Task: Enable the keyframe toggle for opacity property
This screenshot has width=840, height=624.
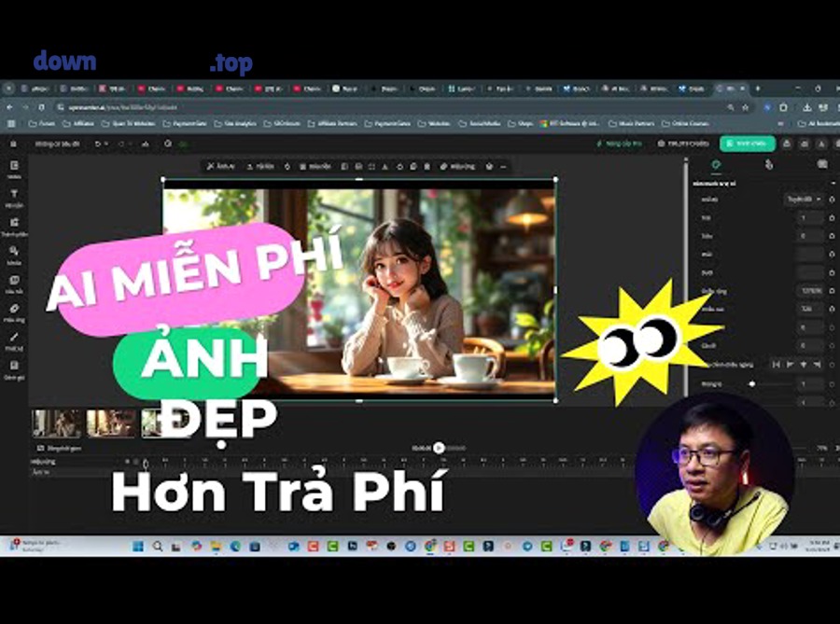Action: [830, 383]
